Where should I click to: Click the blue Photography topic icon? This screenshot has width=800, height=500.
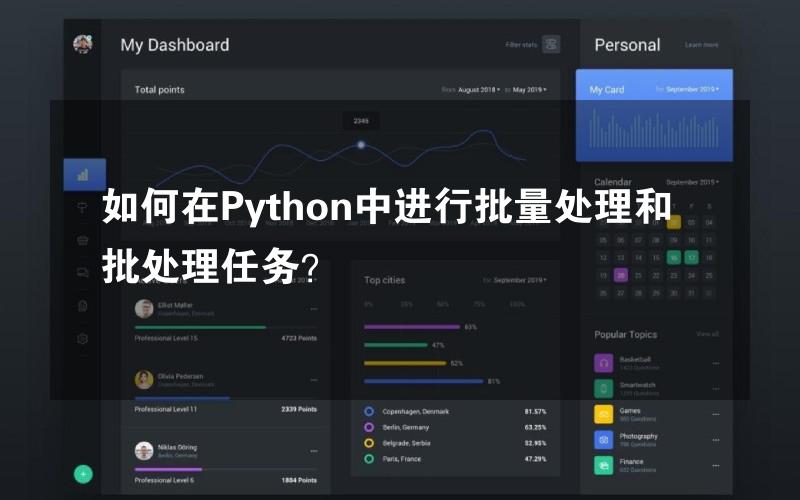[603, 439]
